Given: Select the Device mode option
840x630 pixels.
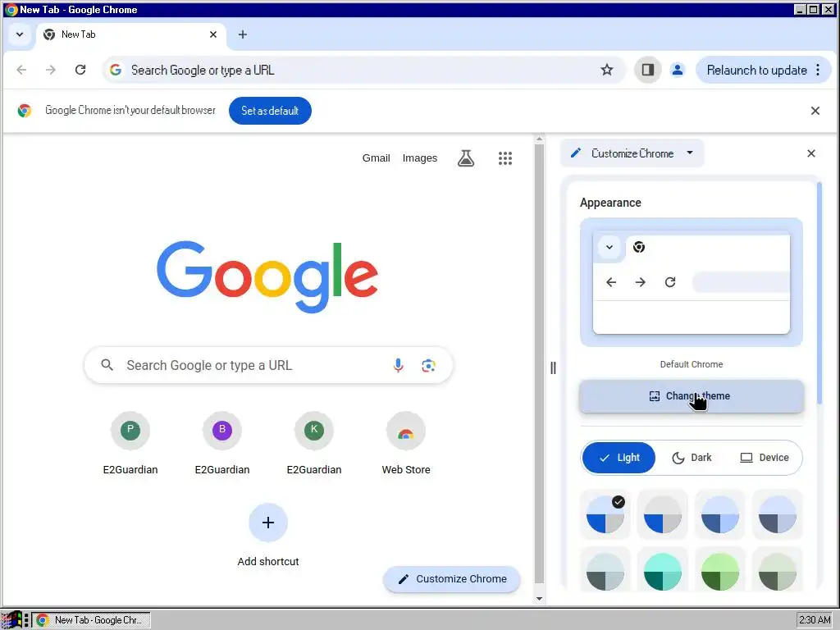Looking at the screenshot, I should [x=765, y=458].
